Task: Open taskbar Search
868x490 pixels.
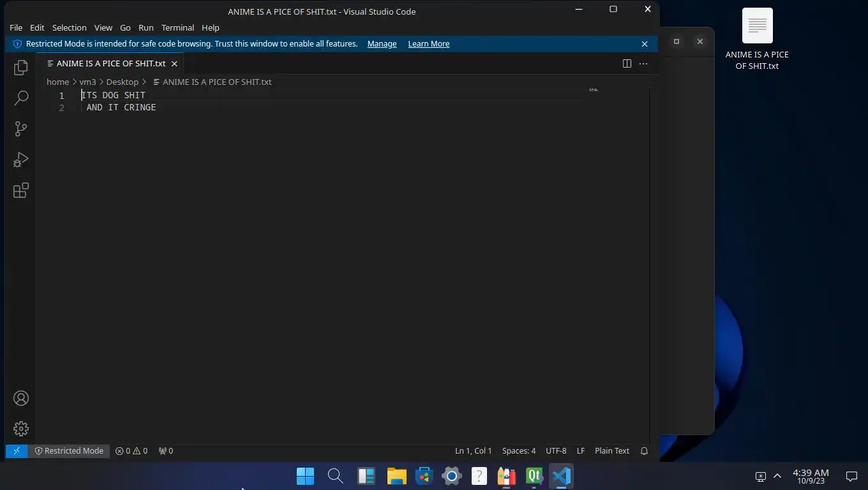Action: point(335,476)
